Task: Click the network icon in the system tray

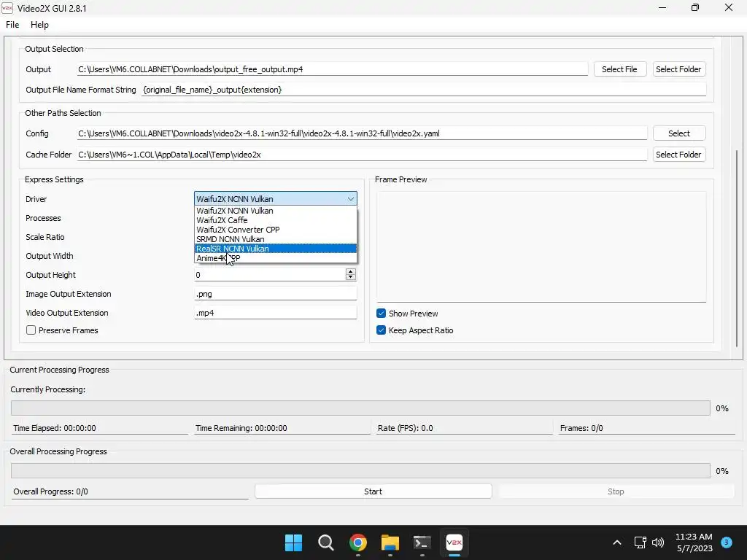Action: click(640, 542)
